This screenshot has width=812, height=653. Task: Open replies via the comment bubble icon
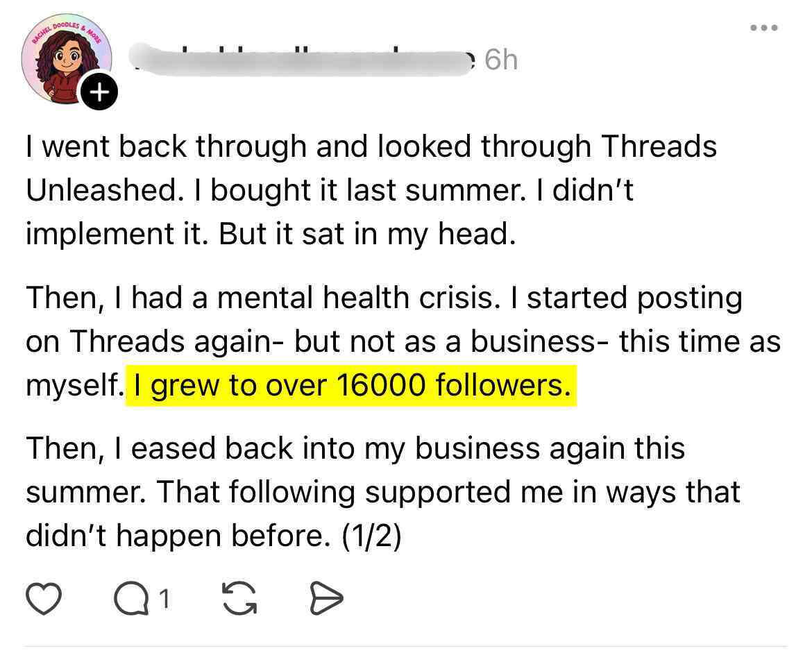click(128, 600)
